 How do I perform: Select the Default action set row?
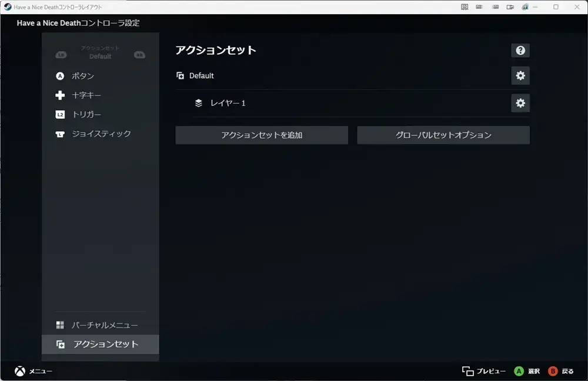pyautogui.click(x=342, y=76)
